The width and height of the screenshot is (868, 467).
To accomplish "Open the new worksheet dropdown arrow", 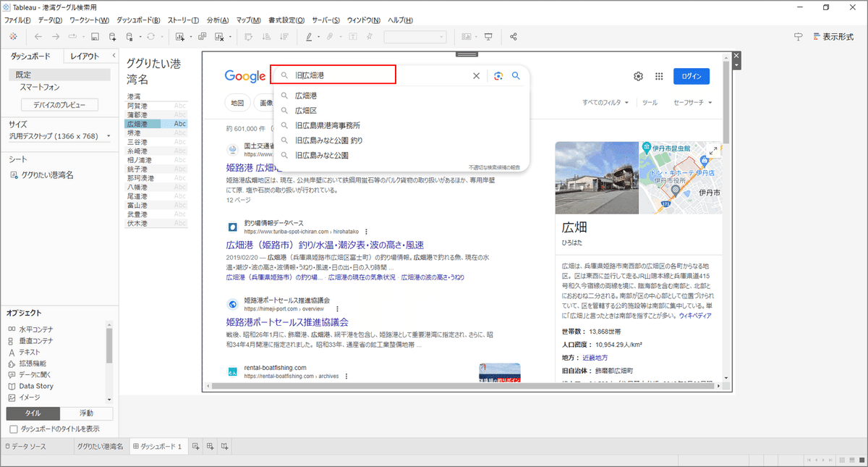I will (x=190, y=36).
